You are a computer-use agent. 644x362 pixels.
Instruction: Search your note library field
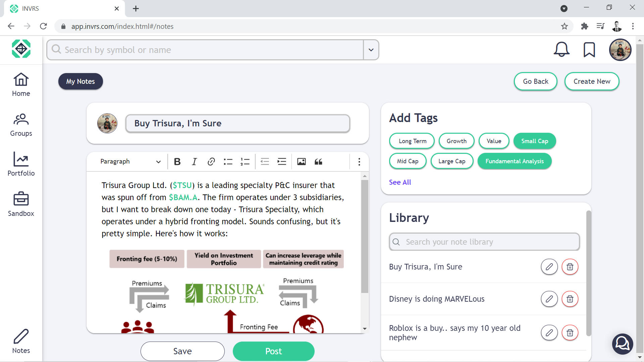point(484,242)
